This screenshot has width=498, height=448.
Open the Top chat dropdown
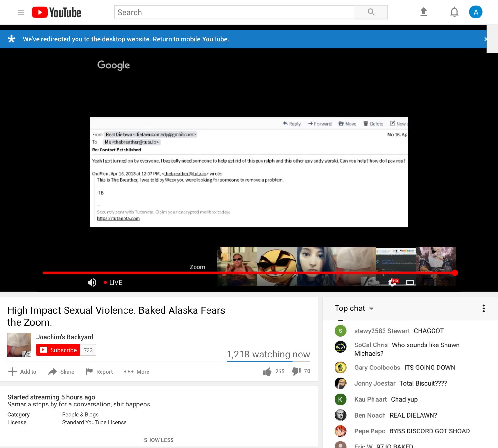click(x=354, y=308)
